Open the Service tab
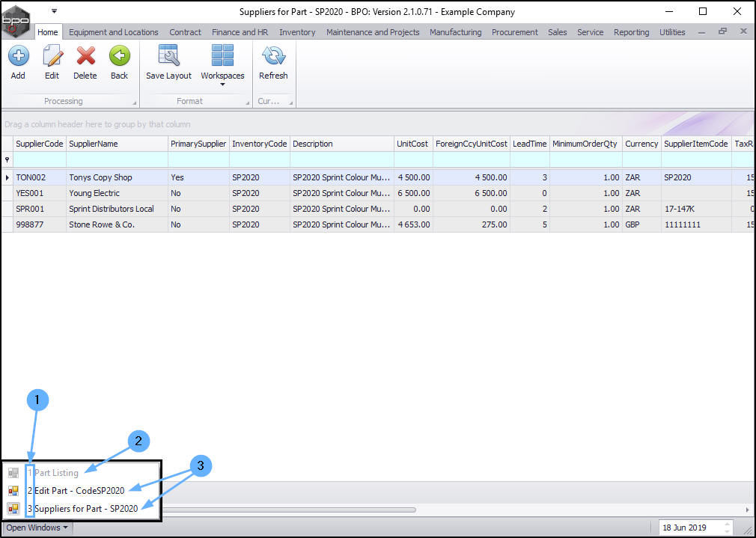This screenshot has width=756, height=538. pyautogui.click(x=590, y=32)
